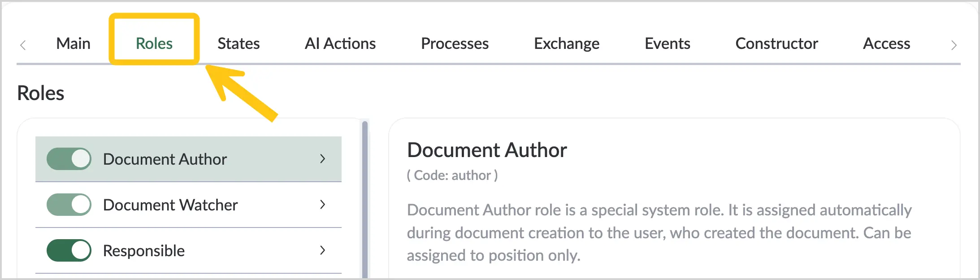
Task: Select the Document Watcher role label
Action: [170, 205]
